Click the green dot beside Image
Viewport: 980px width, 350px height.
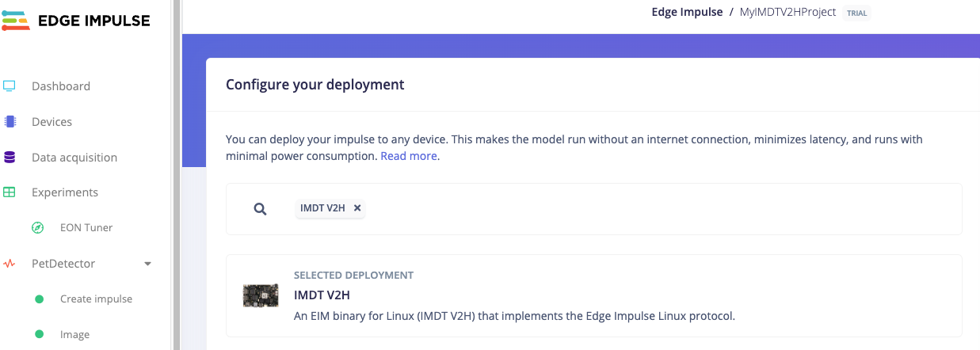[39, 335]
